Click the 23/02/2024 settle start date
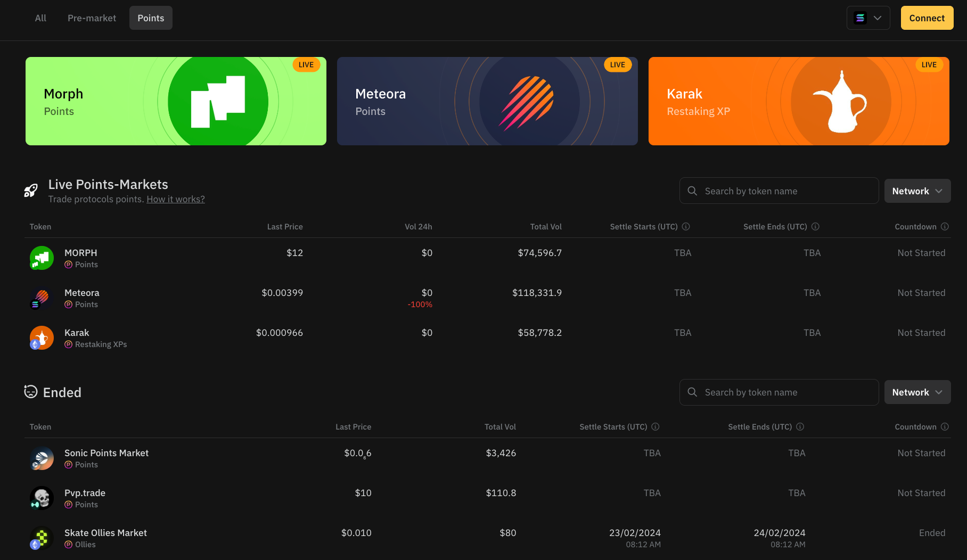This screenshot has height=560, width=967. point(635,533)
